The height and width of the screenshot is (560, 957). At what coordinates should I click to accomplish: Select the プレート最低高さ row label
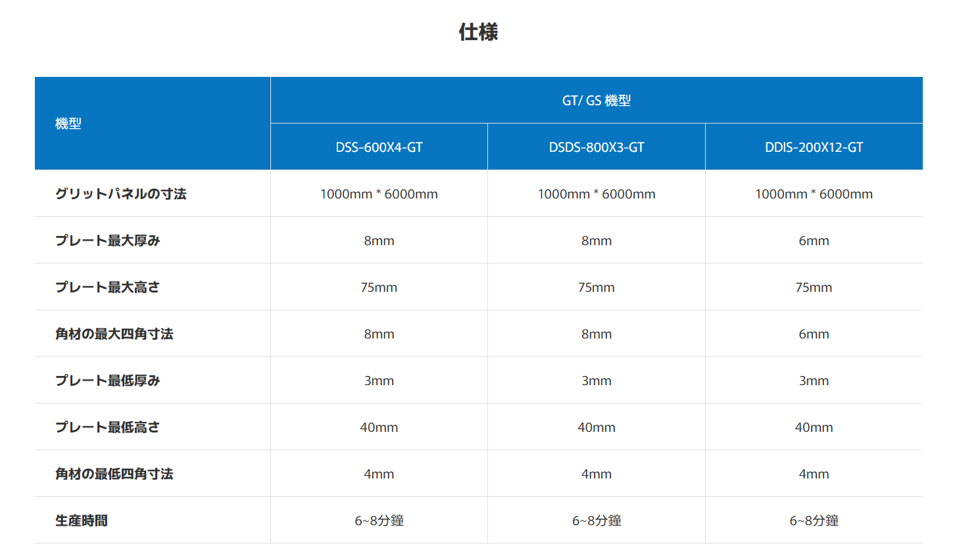[108, 427]
